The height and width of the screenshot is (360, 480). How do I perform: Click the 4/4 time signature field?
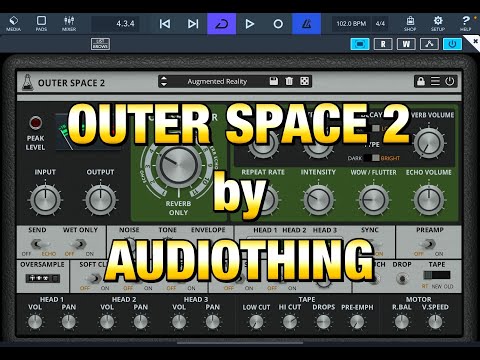point(380,24)
